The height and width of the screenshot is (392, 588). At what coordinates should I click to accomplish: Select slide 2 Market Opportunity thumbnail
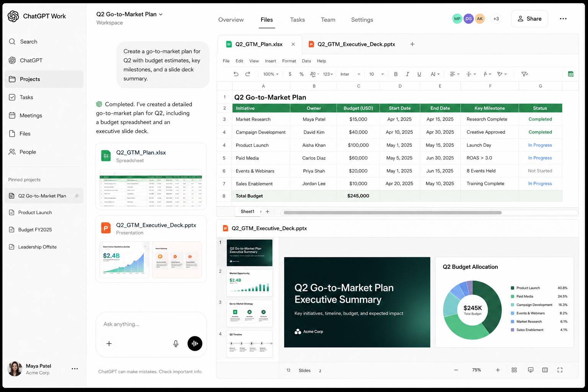(x=250, y=283)
